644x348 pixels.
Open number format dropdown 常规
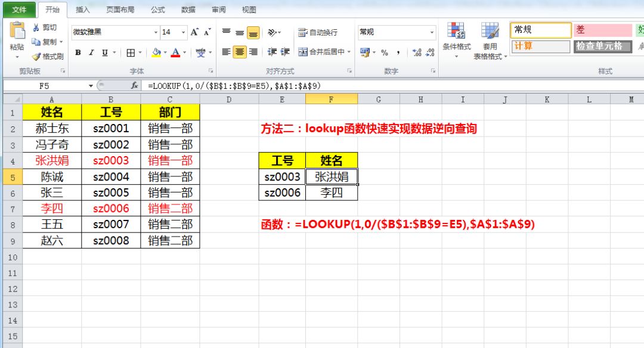[432, 32]
